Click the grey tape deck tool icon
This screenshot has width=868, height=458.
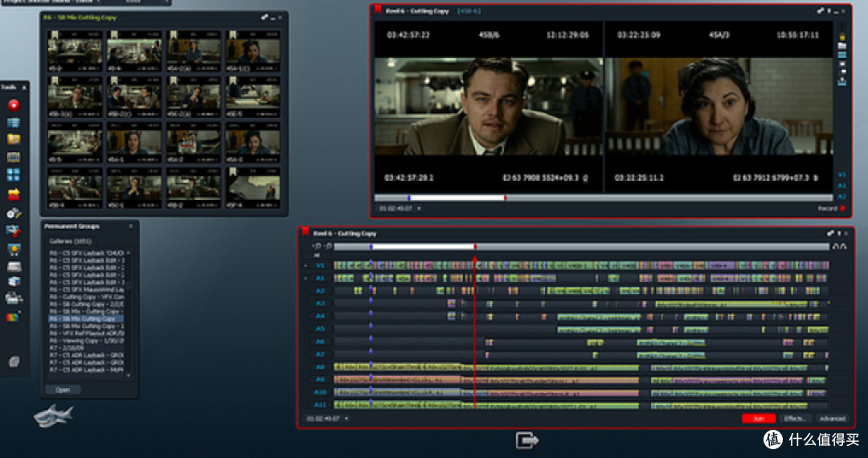14,267
